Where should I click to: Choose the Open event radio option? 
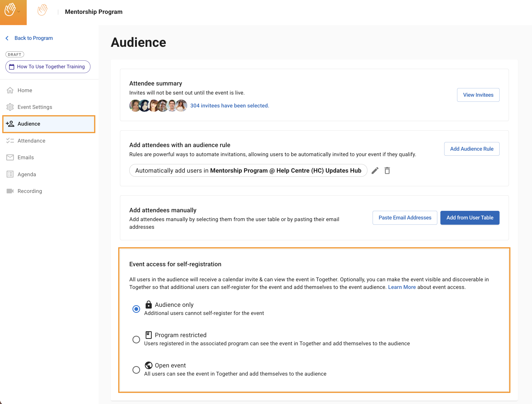tap(136, 370)
